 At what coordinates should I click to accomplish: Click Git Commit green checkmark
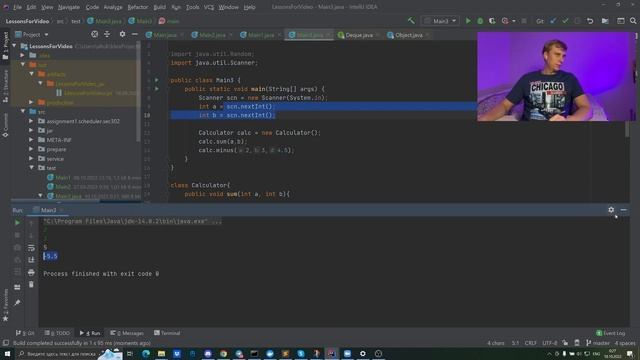tap(565, 21)
